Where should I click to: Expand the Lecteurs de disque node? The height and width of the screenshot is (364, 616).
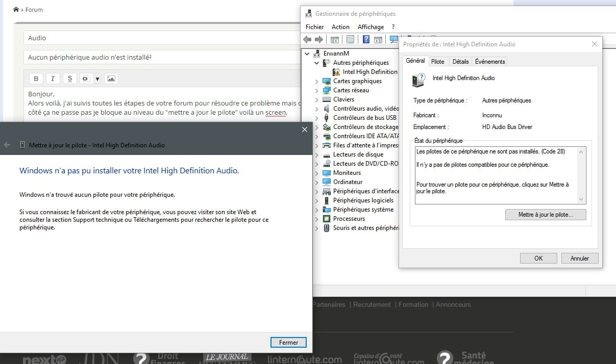pos(317,154)
